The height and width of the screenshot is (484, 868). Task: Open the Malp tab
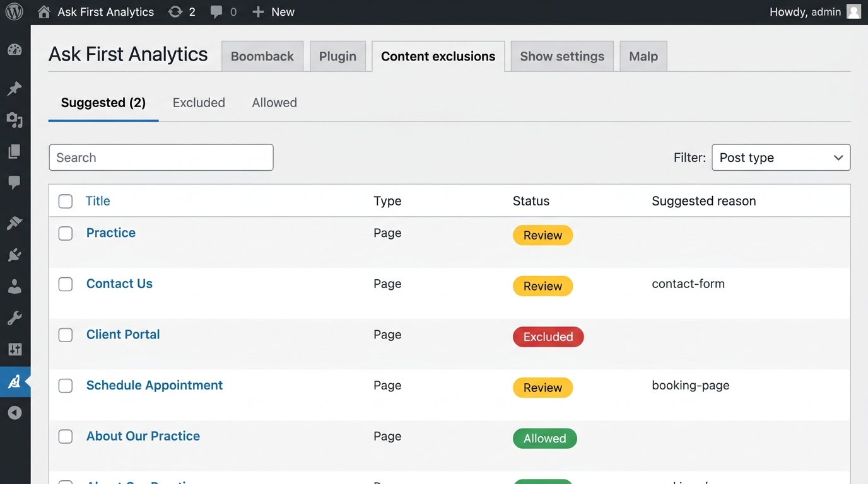pos(643,56)
